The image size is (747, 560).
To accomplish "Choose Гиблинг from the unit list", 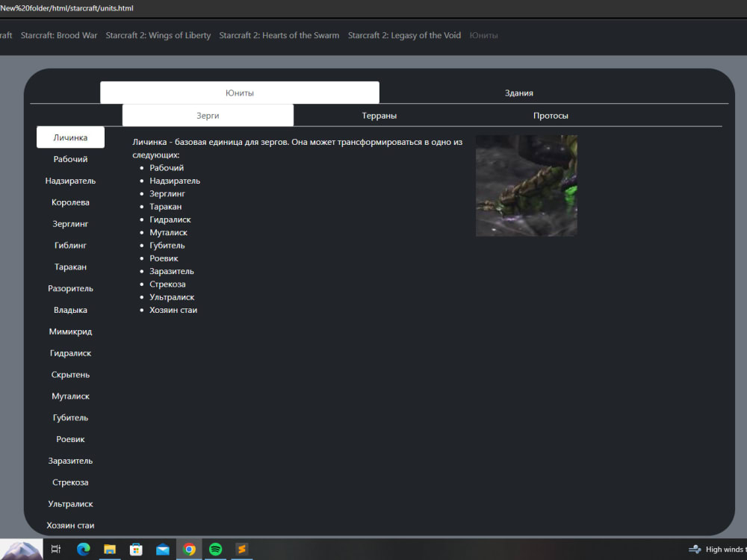I will tap(70, 245).
